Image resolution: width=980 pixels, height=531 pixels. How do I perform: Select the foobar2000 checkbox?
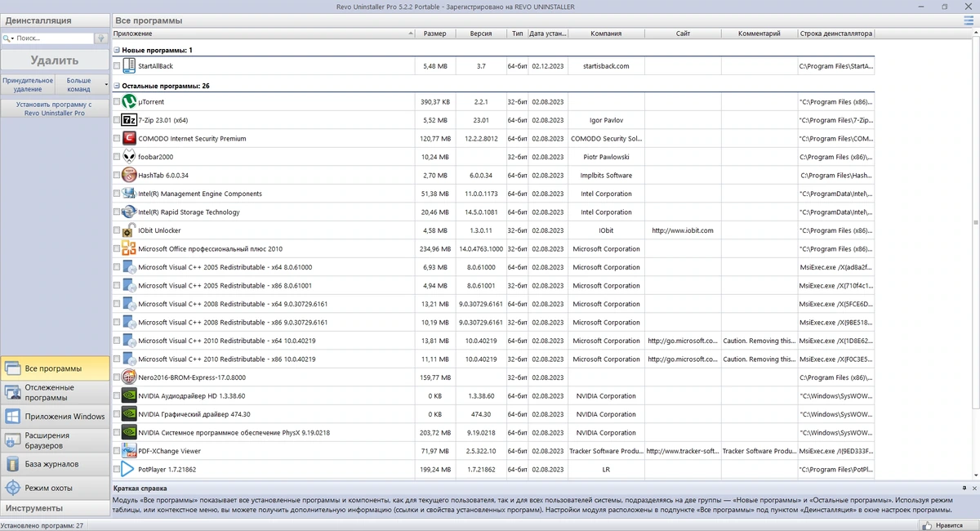(x=116, y=158)
